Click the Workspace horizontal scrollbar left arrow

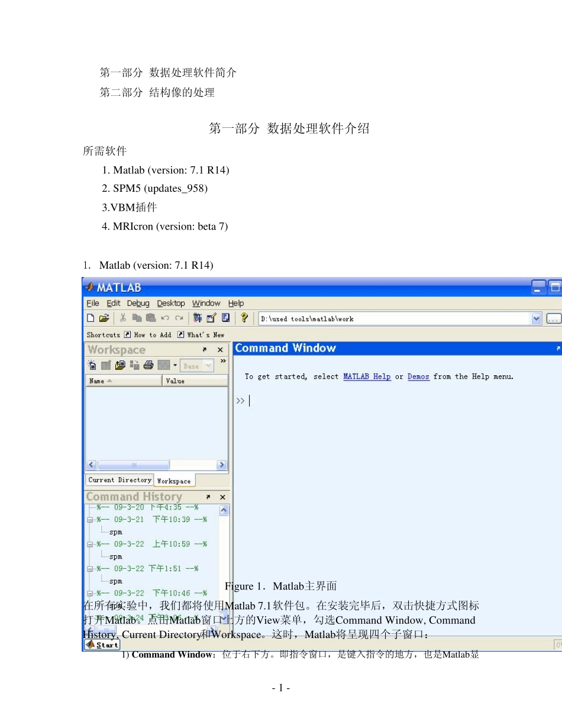[x=92, y=465]
